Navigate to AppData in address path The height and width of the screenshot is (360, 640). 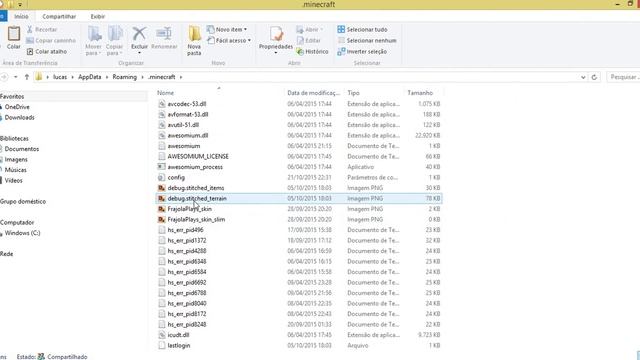pyautogui.click(x=89, y=77)
